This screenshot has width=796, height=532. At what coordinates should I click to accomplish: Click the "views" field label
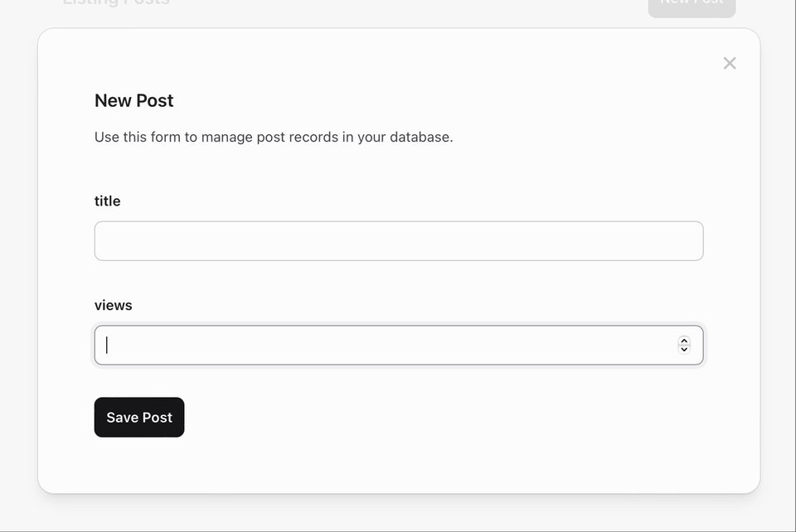pos(114,305)
